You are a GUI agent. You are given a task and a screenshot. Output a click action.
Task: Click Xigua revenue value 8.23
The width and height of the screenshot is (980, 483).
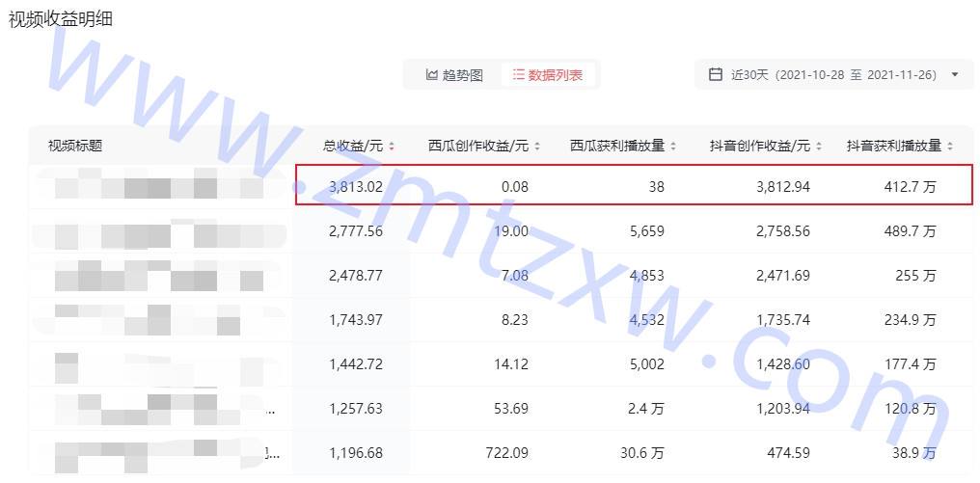tap(514, 320)
